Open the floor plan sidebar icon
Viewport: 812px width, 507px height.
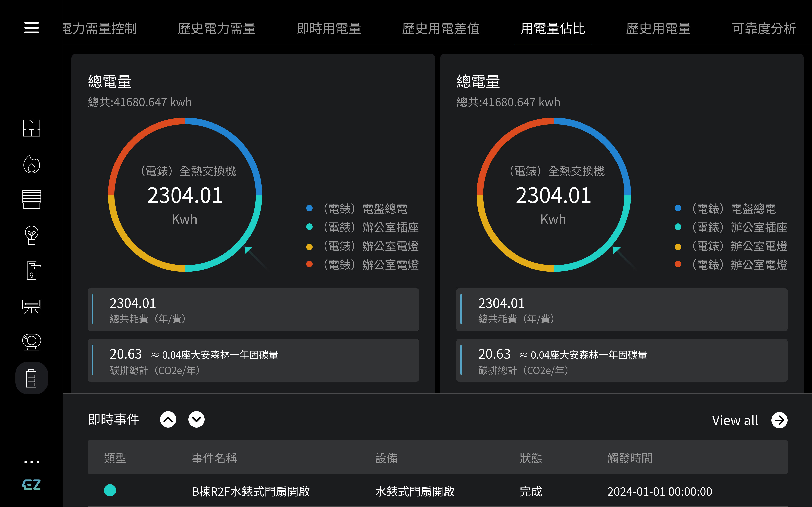31,128
